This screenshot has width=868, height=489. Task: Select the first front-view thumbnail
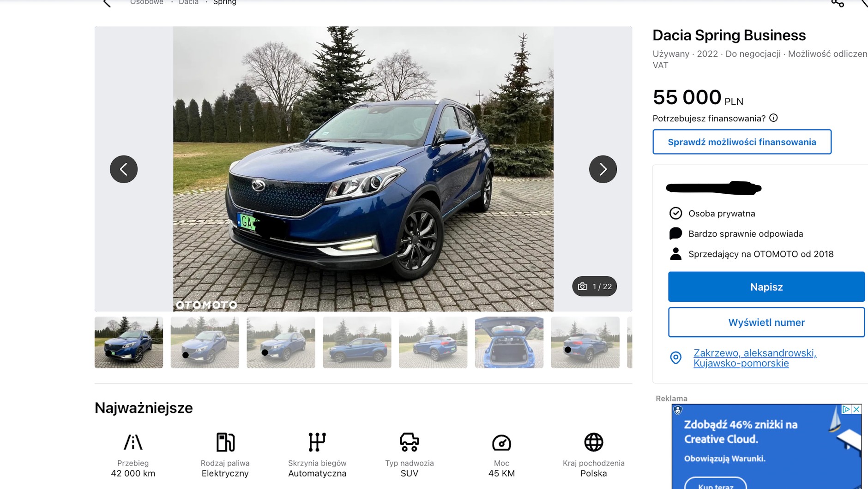[x=129, y=342]
